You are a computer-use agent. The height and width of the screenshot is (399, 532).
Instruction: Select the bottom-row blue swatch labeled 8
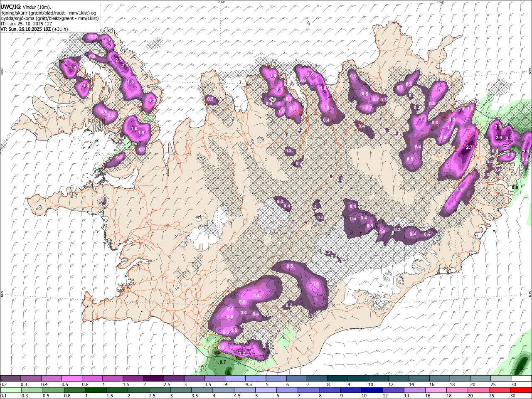pyautogui.click(x=329, y=390)
